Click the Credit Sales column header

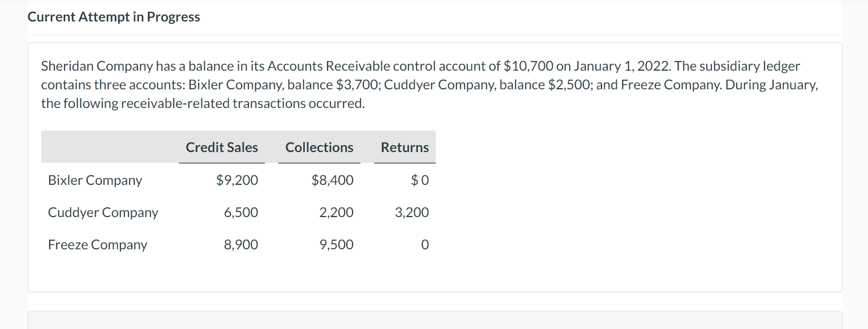point(222,148)
